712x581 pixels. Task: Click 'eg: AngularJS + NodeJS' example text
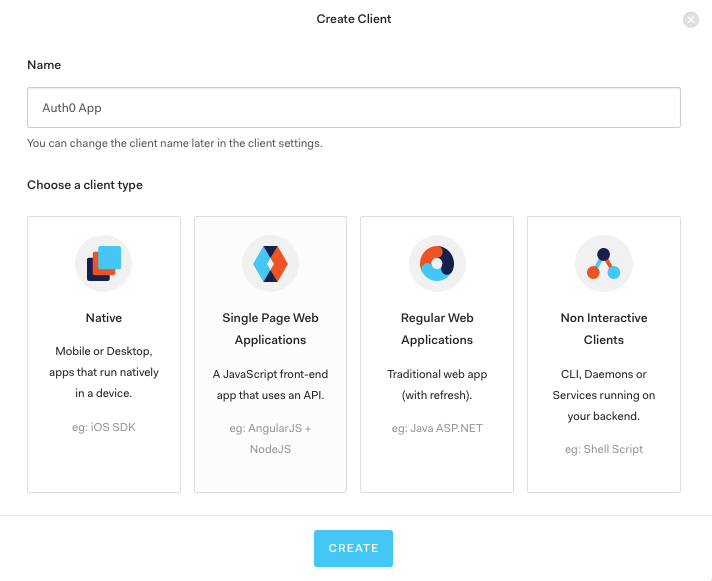click(270, 438)
